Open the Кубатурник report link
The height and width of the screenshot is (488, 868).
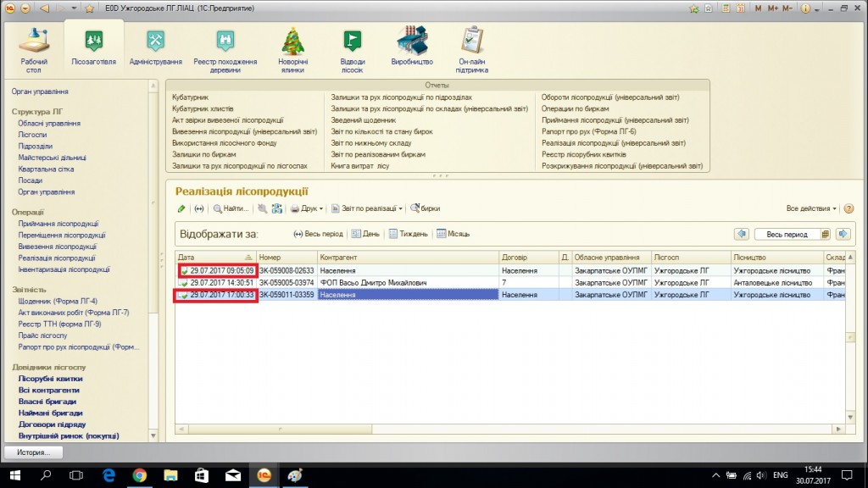(x=190, y=97)
